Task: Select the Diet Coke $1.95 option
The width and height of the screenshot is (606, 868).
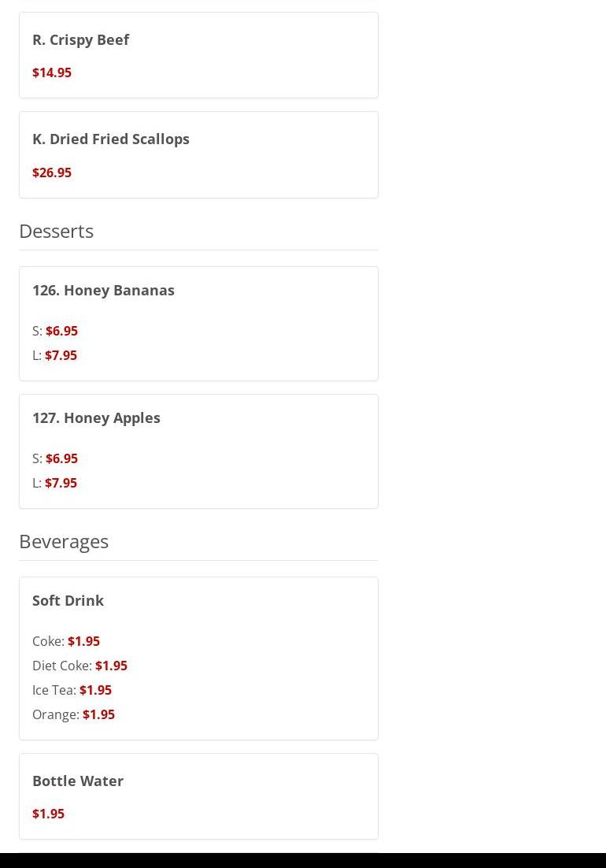Action: (111, 666)
